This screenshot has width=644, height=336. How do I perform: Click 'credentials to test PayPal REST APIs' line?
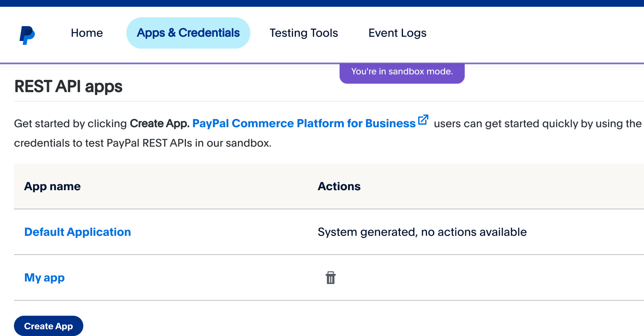(x=143, y=143)
